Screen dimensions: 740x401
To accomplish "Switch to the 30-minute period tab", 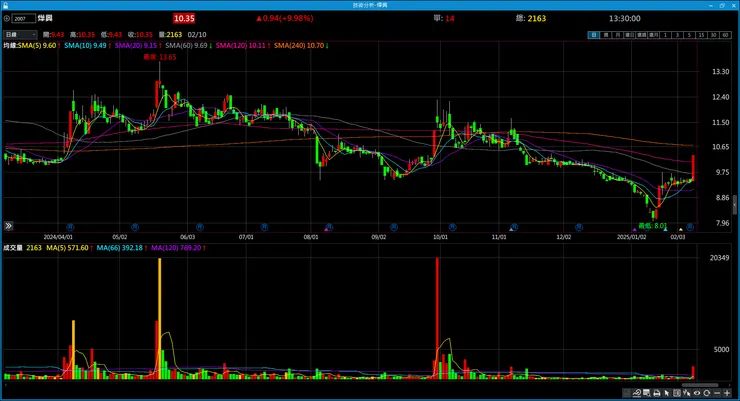I will [x=713, y=35].
